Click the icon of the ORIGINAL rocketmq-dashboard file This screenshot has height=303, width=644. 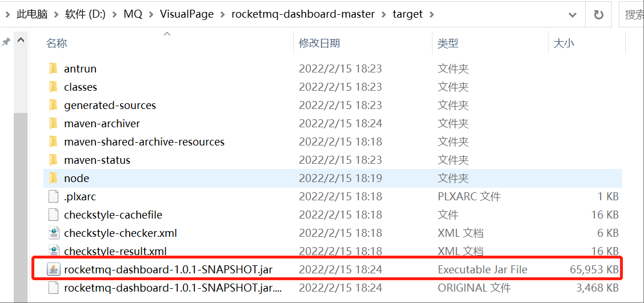(x=53, y=288)
